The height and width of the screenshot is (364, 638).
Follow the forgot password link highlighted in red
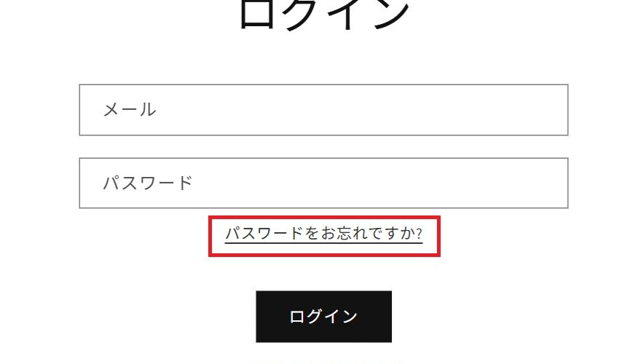click(x=324, y=234)
